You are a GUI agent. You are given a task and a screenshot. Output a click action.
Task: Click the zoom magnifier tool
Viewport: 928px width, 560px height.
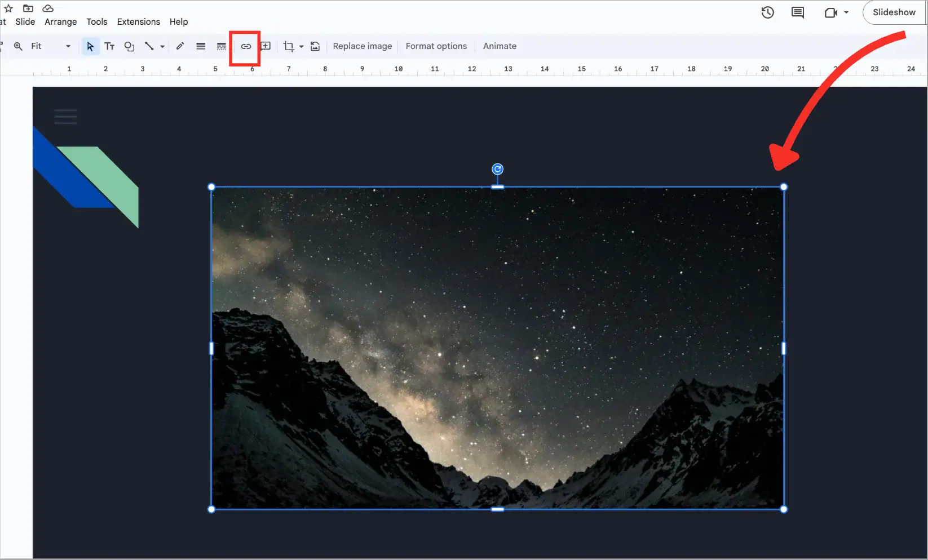click(19, 46)
